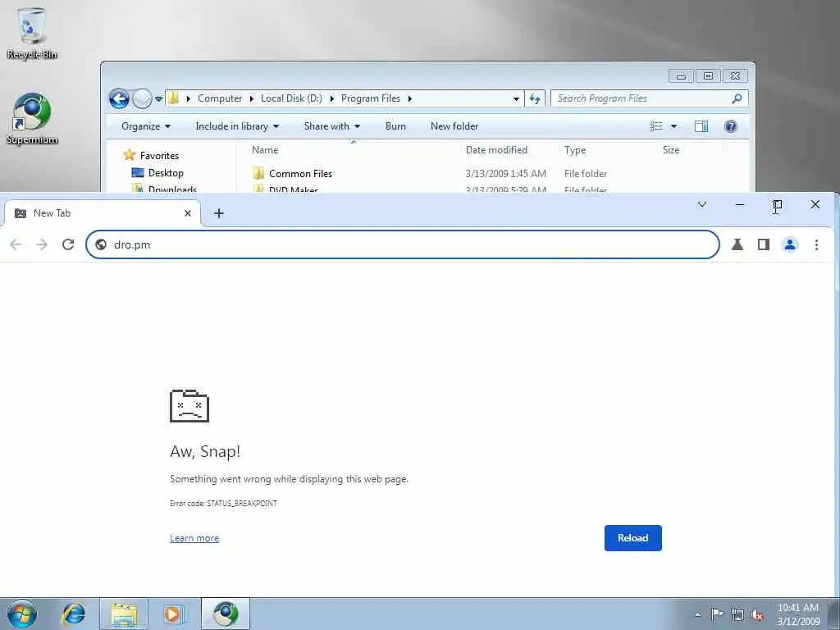Click the browser back arrow
This screenshot has height=630, width=840.
(x=16, y=244)
